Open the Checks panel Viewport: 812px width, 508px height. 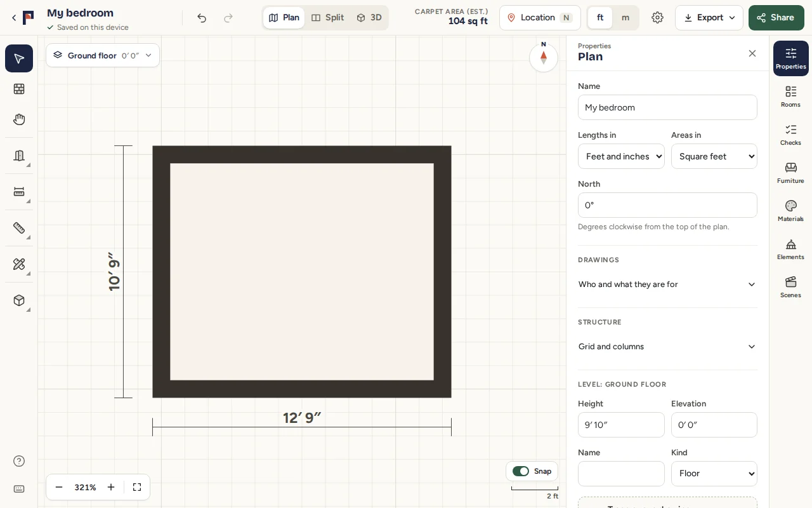point(790,135)
